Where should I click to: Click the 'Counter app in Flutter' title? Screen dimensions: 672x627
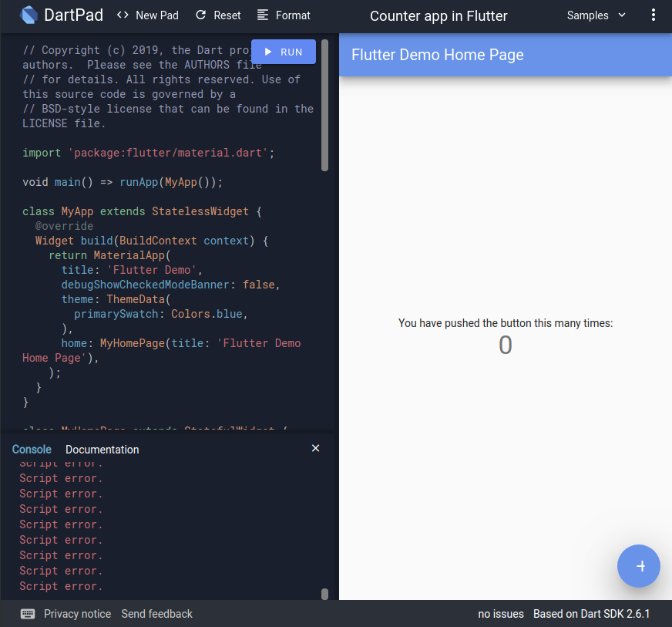(438, 16)
